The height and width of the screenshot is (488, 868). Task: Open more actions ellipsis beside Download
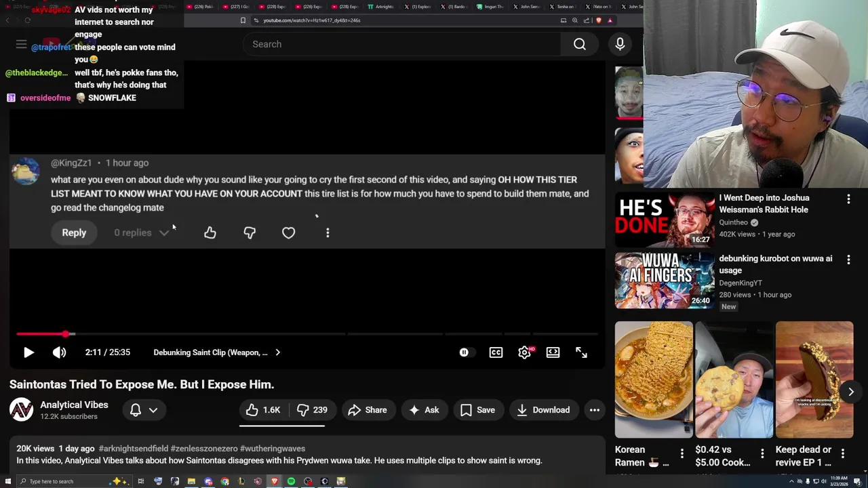pyautogui.click(x=595, y=410)
